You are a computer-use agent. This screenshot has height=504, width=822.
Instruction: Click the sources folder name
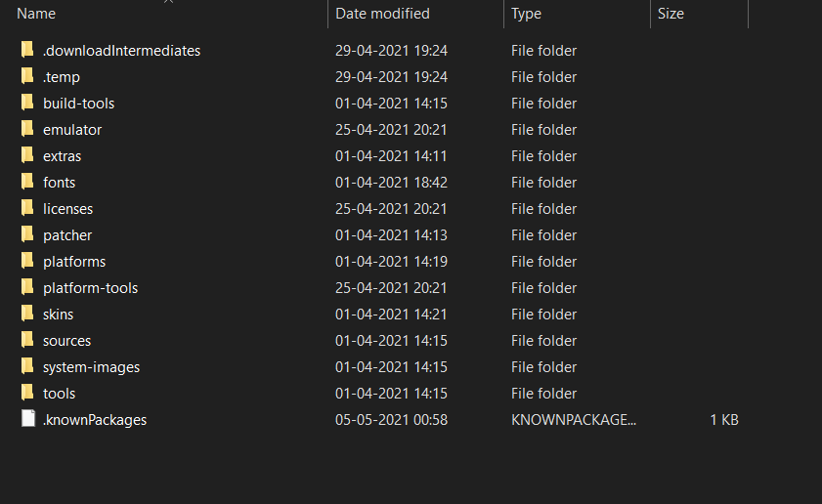[x=66, y=340]
